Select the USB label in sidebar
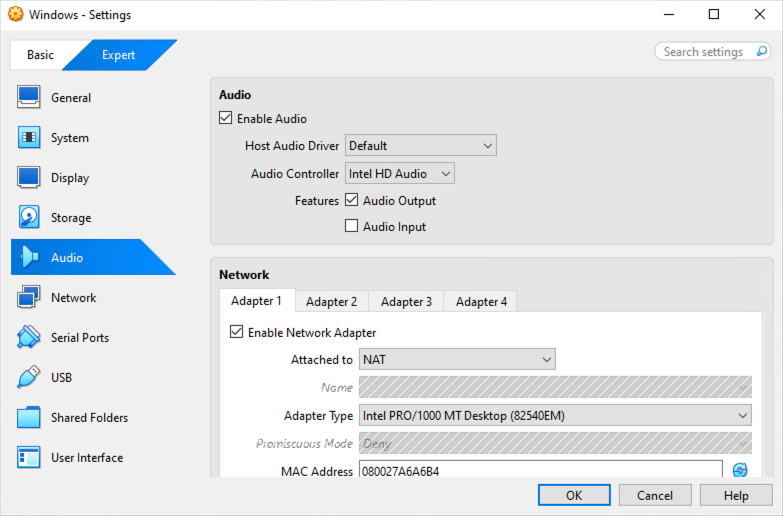The height and width of the screenshot is (516, 783). point(61,377)
